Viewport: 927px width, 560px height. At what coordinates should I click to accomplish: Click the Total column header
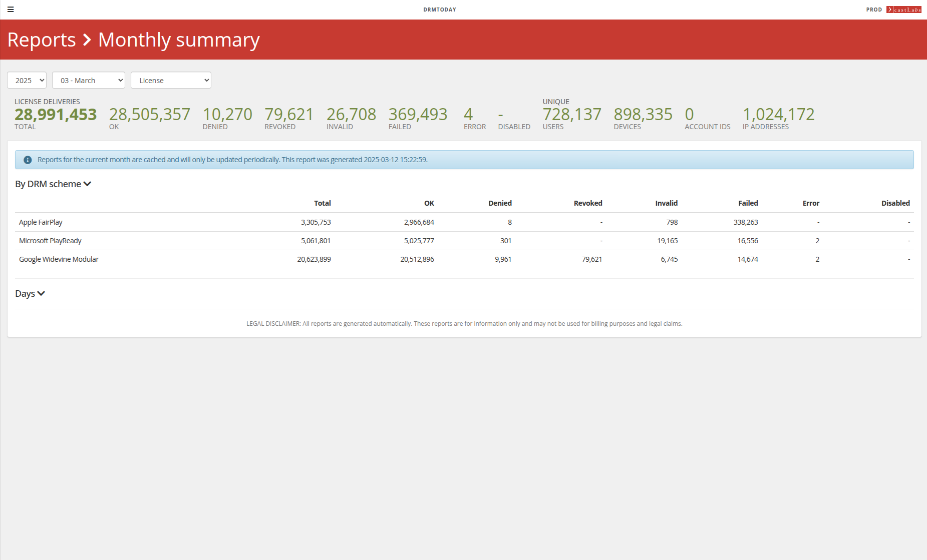[x=323, y=203]
